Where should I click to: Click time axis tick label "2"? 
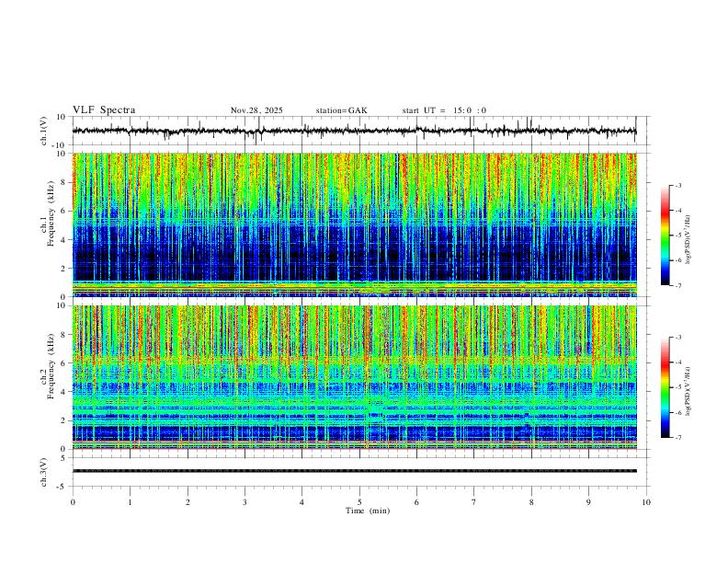tap(188, 502)
